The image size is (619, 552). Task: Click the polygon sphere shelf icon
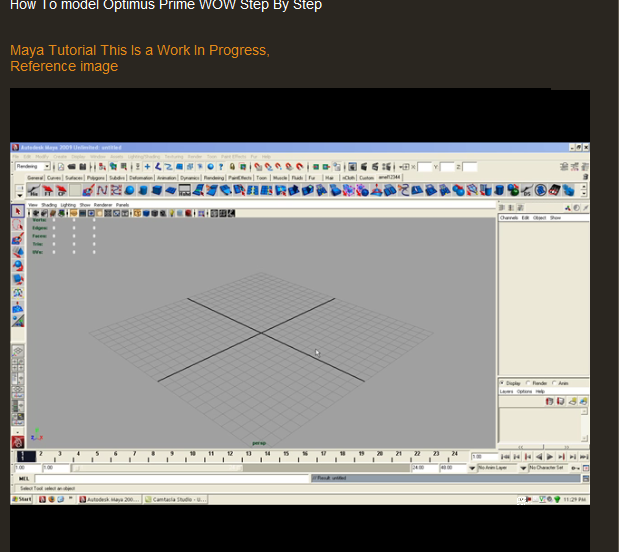[x=129, y=190]
